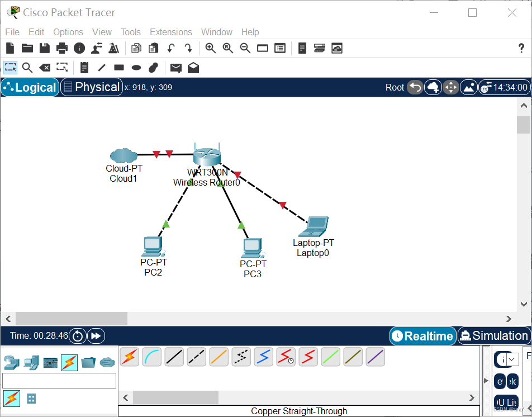Click the Add Simple PDU envelope icon
This screenshot has height=417, width=532.
[175, 68]
